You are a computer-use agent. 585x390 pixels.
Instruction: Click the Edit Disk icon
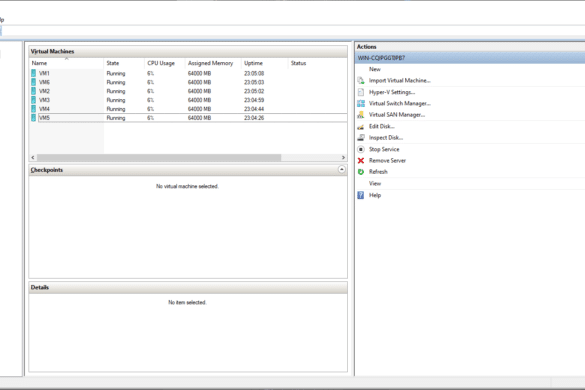pyautogui.click(x=361, y=127)
